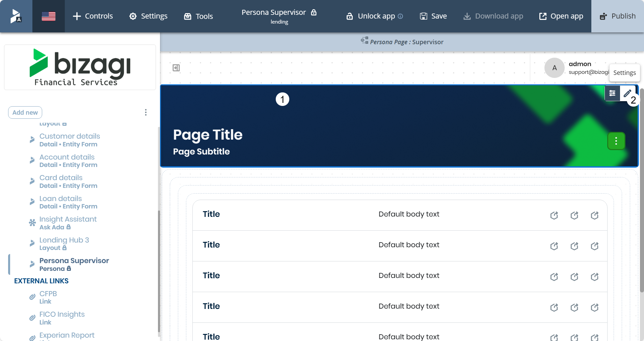Expand the Loan details entity form entry
Viewport: 644px width, 341px height.
coord(32,202)
